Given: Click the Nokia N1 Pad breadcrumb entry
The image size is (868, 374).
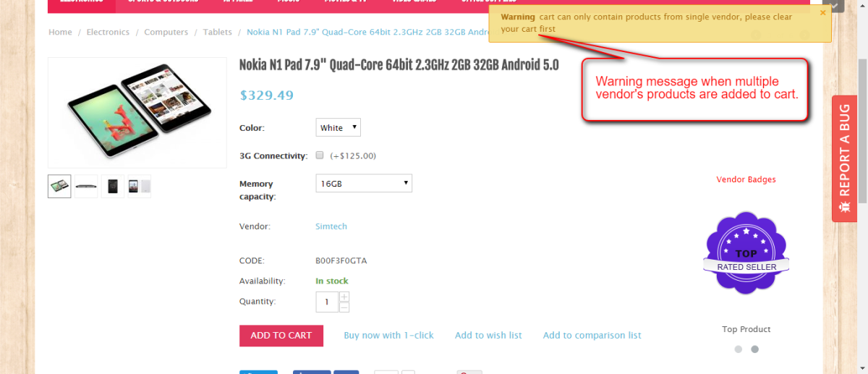Looking at the screenshot, I should coord(367,32).
